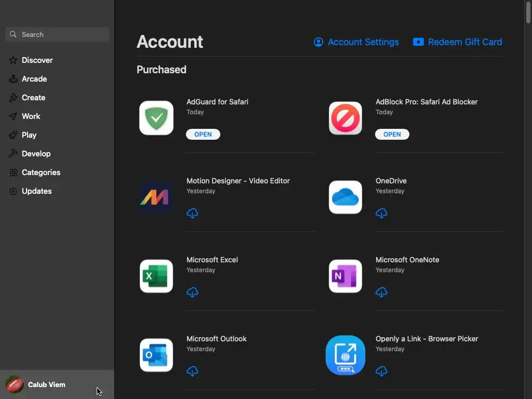This screenshot has height=399, width=532.
Task: Click the Develop sidebar label
Action: pyautogui.click(x=36, y=154)
